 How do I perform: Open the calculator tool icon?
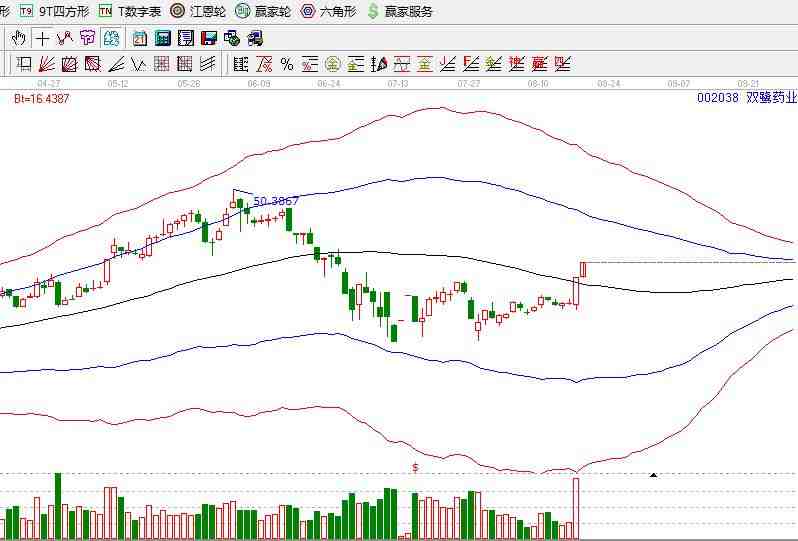pos(163,38)
